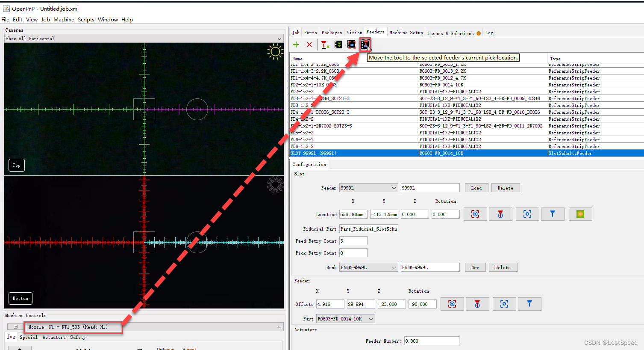Capture tool location for slot Location row

[500, 214]
